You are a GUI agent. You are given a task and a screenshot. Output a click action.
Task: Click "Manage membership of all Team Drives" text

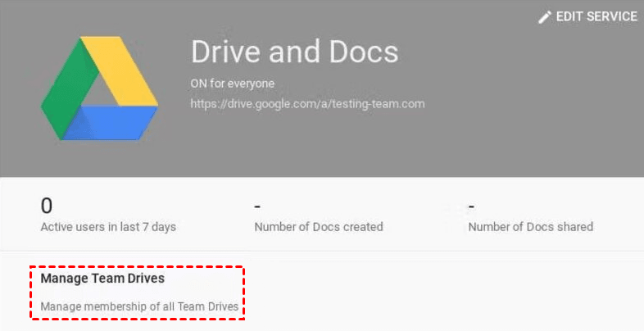click(x=139, y=306)
